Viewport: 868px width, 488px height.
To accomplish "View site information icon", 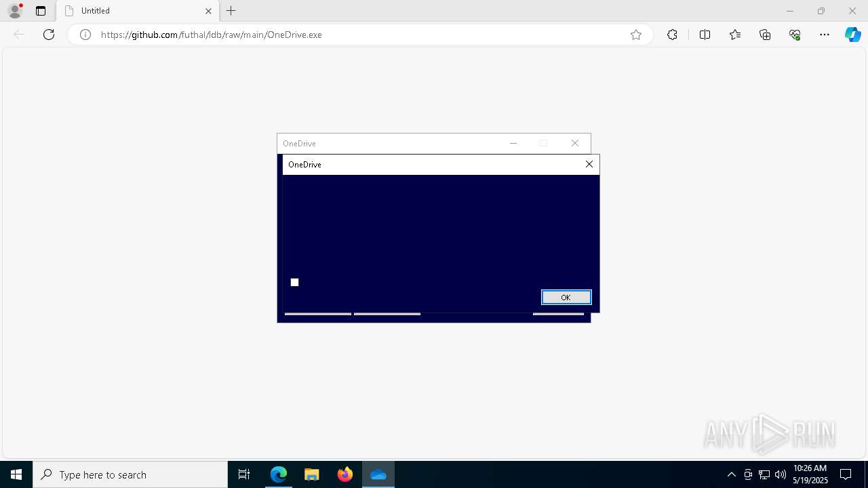I will click(85, 35).
